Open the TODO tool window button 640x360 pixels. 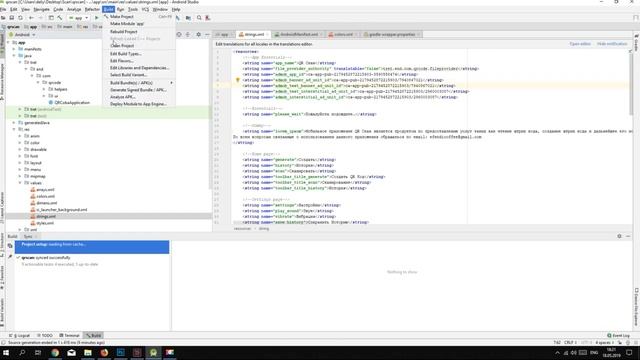45,336
